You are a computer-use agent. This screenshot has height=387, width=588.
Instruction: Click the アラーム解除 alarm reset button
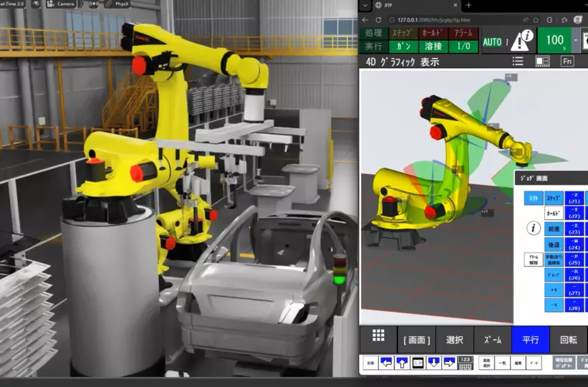click(x=534, y=259)
